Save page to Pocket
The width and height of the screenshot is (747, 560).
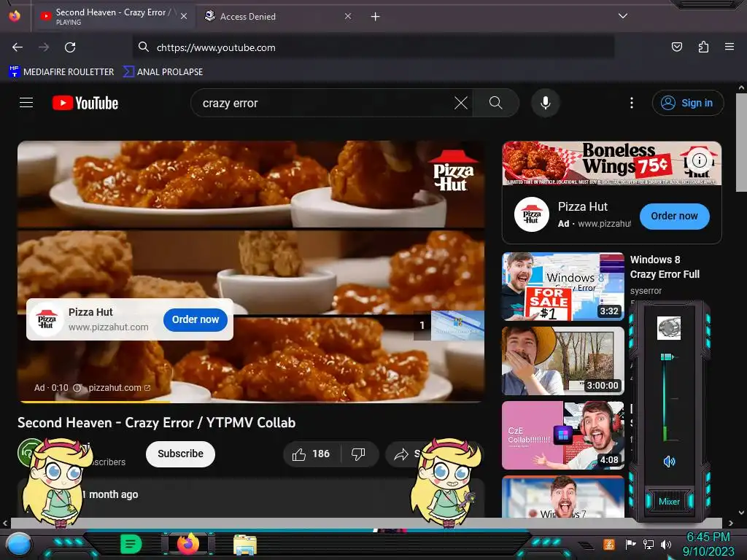(677, 47)
